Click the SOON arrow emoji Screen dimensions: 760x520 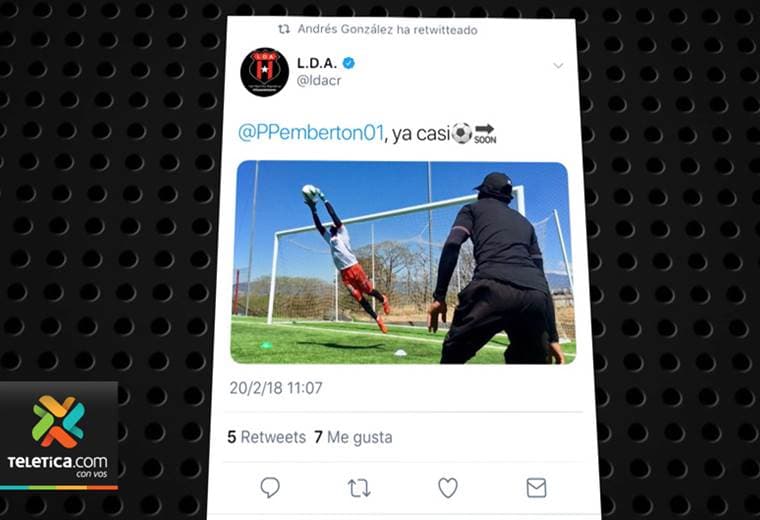tap(485, 134)
